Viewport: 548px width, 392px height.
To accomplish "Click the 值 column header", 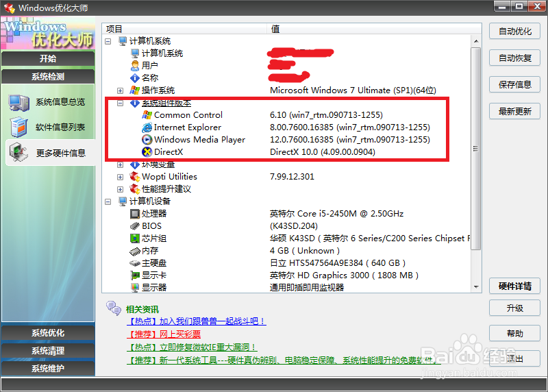I will (374, 29).
